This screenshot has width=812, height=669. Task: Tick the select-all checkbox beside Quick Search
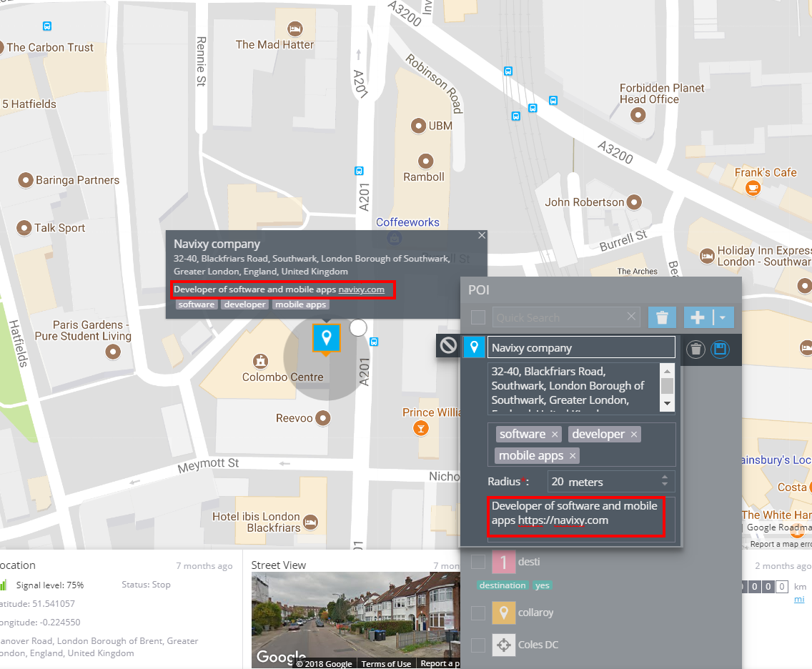point(478,317)
